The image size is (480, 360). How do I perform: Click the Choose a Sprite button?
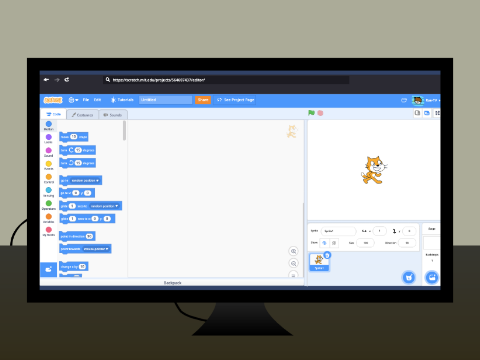pyautogui.click(x=409, y=277)
